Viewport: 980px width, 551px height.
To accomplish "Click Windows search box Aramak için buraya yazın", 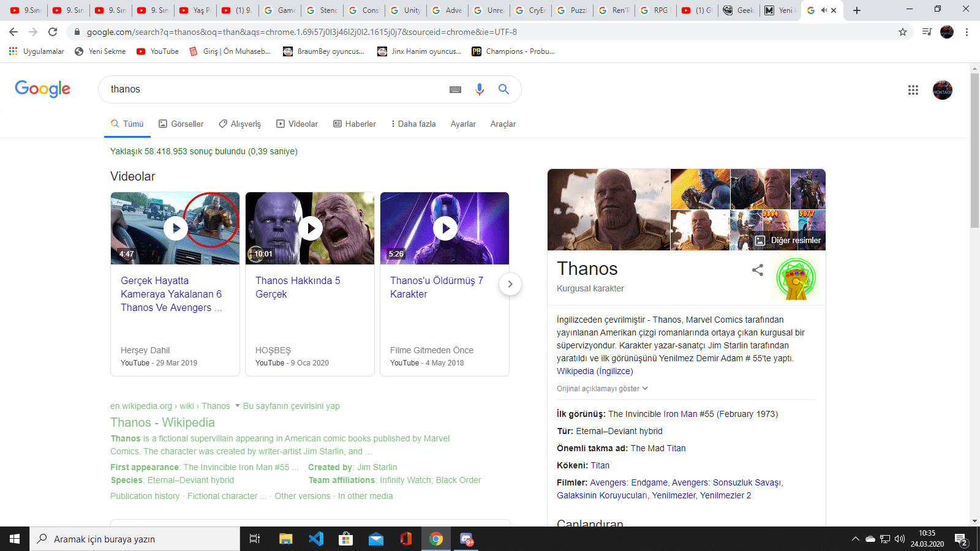I will click(x=135, y=539).
